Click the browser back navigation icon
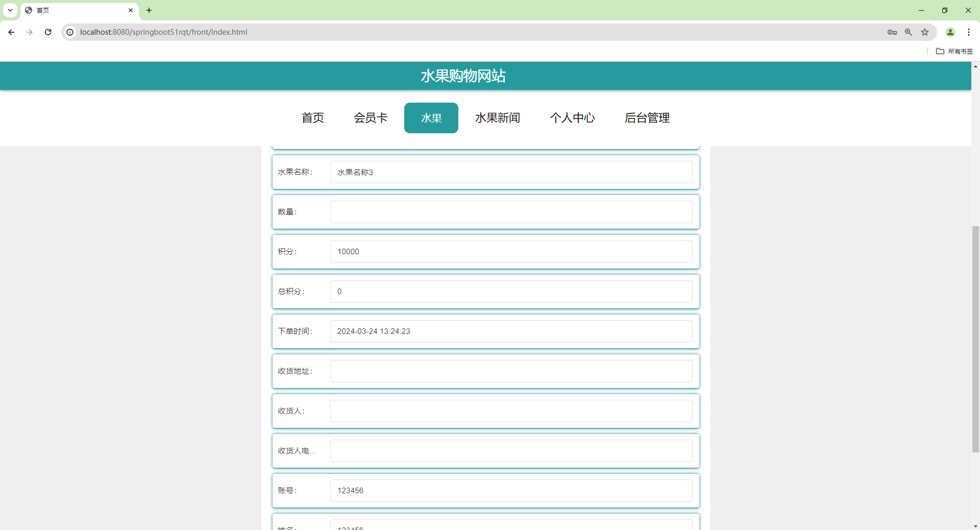 pyautogui.click(x=11, y=32)
